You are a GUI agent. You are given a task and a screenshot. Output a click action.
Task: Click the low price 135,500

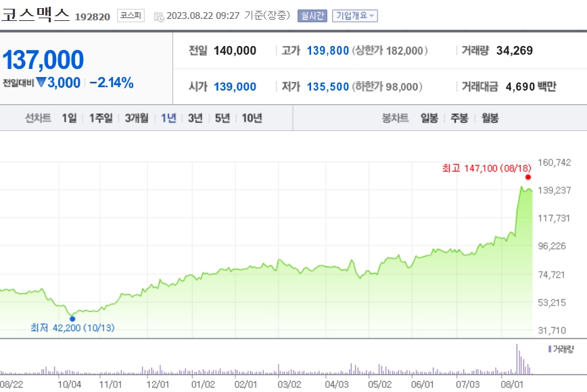point(328,87)
